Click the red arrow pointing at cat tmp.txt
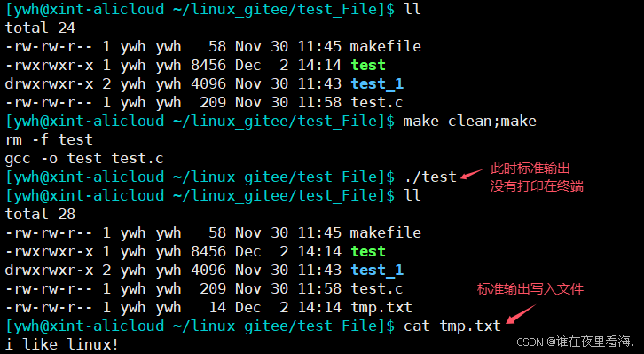Screen dimensions: 644x354 [x=522, y=313]
